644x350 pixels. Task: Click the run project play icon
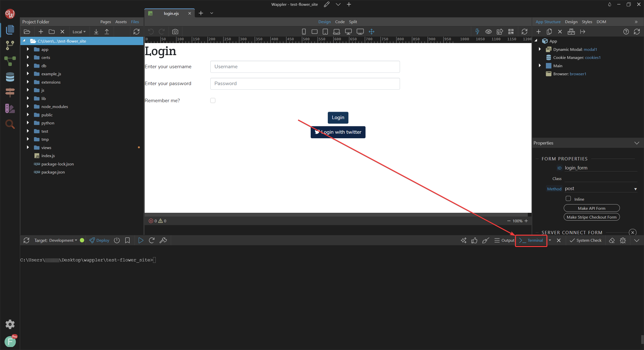(141, 240)
